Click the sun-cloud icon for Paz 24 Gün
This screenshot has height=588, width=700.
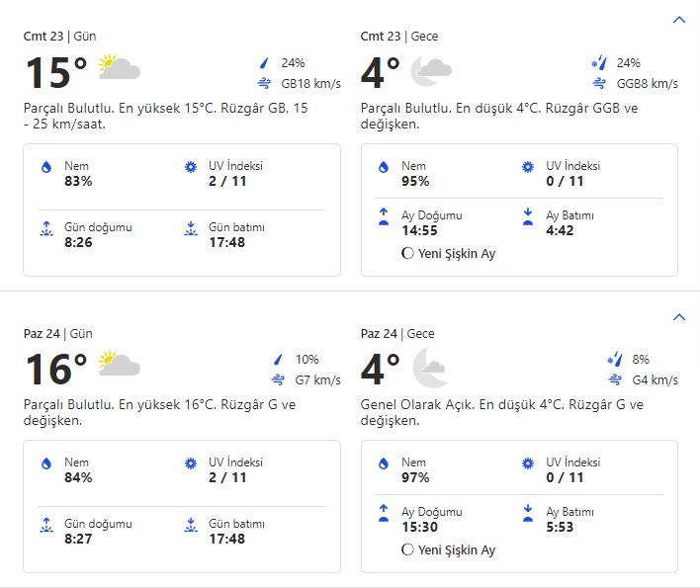tap(119, 367)
